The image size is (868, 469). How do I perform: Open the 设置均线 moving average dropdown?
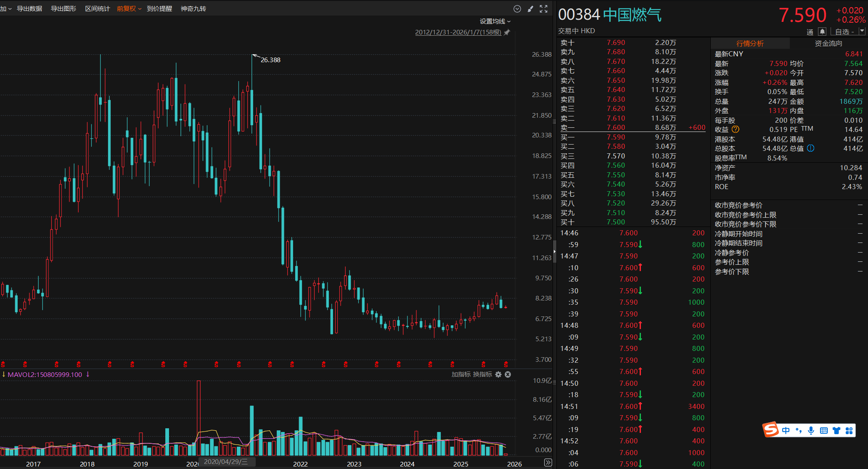(x=495, y=21)
